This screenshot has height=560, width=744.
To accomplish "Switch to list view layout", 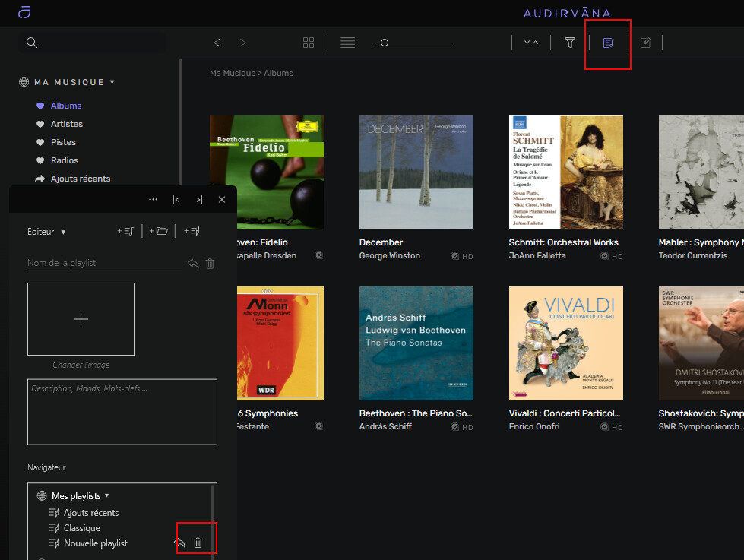I will point(347,43).
